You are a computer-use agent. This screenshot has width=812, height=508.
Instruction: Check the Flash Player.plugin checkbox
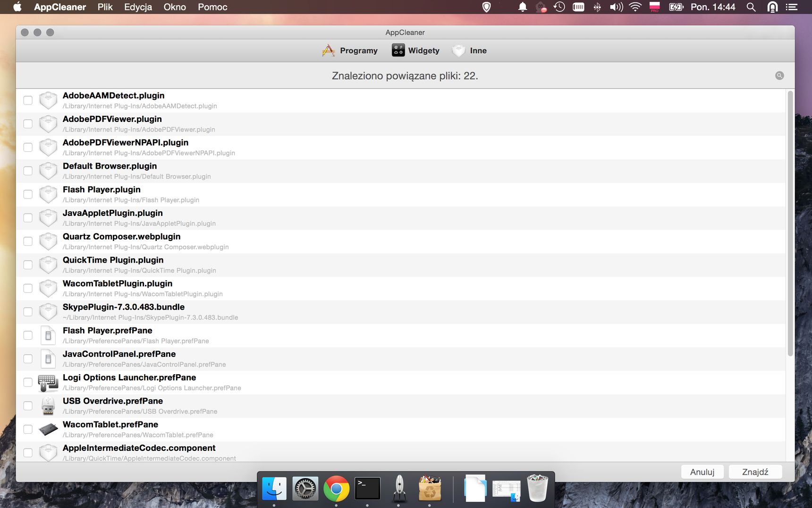click(28, 194)
